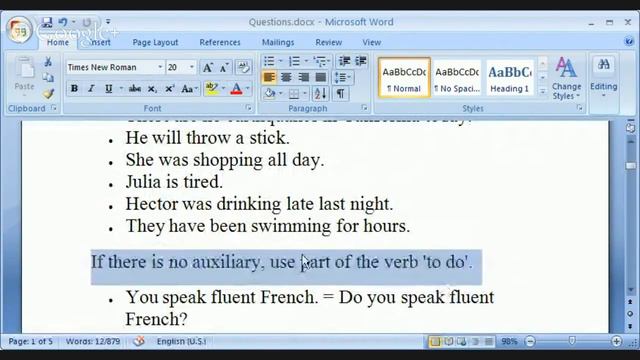The image size is (640, 360).
Task: Open Word help
Action: tap(629, 41)
